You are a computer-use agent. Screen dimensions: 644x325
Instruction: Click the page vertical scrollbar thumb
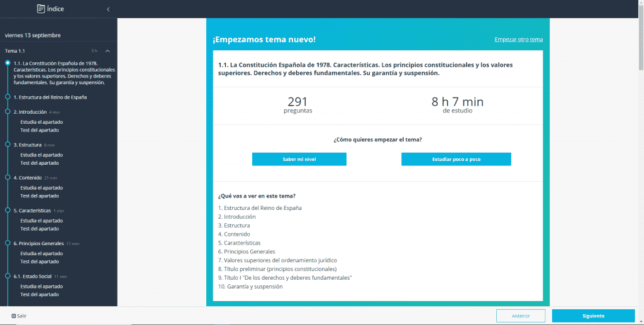click(x=641, y=37)
